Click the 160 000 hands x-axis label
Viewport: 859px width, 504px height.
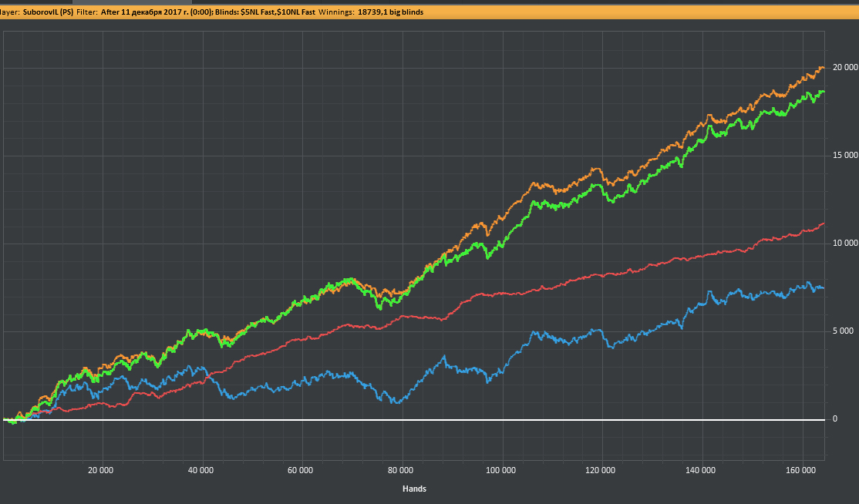click(803, 469)
